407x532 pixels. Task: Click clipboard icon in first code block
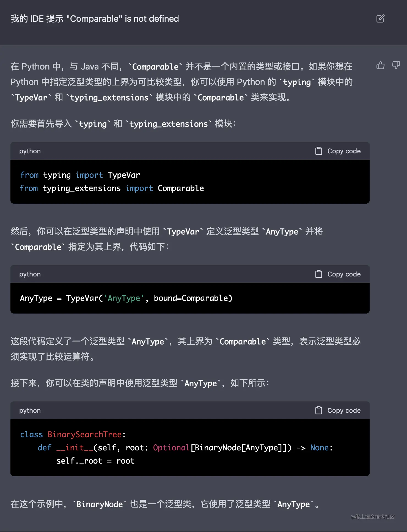tap(318, 151)
